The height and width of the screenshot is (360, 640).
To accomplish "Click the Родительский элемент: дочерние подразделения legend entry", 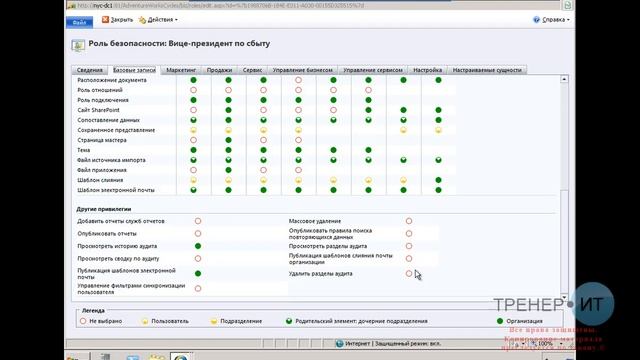I will 357,321.
